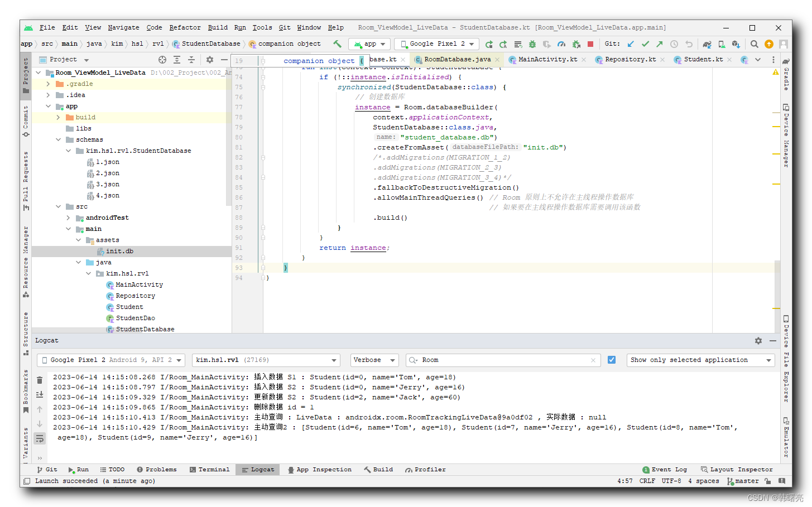Click Collapse All icon in Project panel
Screen dimensions: 812x507
point(191,60)
